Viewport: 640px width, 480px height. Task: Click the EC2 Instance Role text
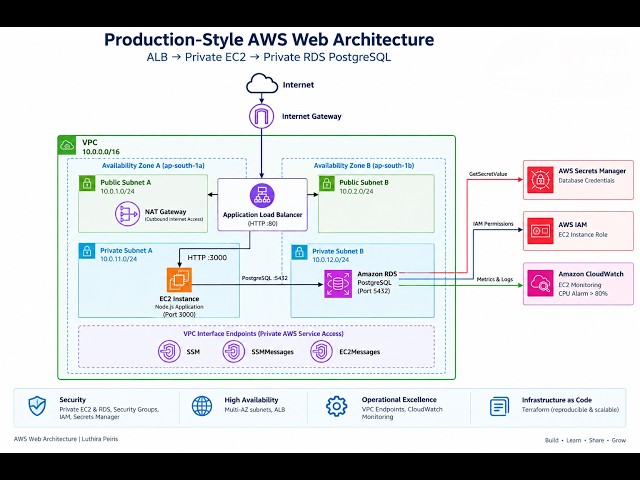coord(583,235)
